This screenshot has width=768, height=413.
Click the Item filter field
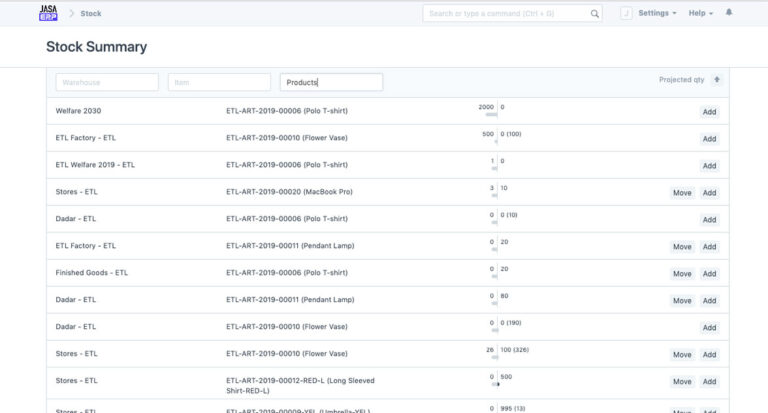point(219,82)
